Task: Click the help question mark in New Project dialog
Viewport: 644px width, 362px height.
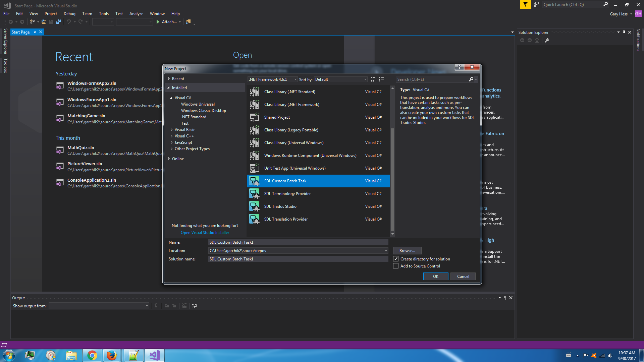Action: [459, 67]
